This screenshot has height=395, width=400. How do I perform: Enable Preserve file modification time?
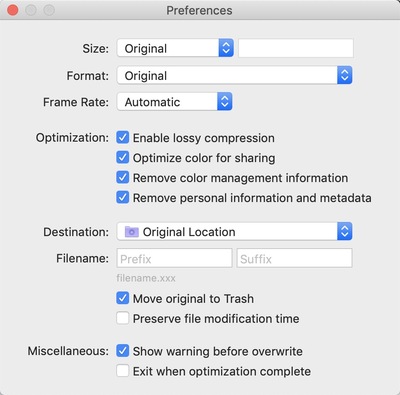click(x=123, y=318)
